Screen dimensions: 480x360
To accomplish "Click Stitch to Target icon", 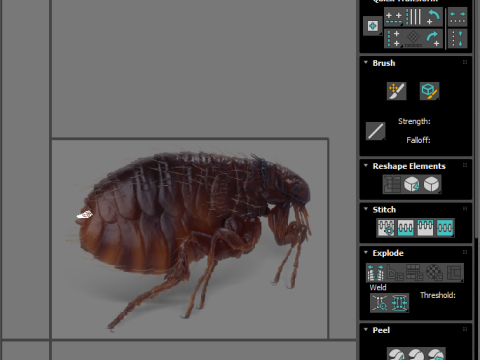I will coord(386,228).
